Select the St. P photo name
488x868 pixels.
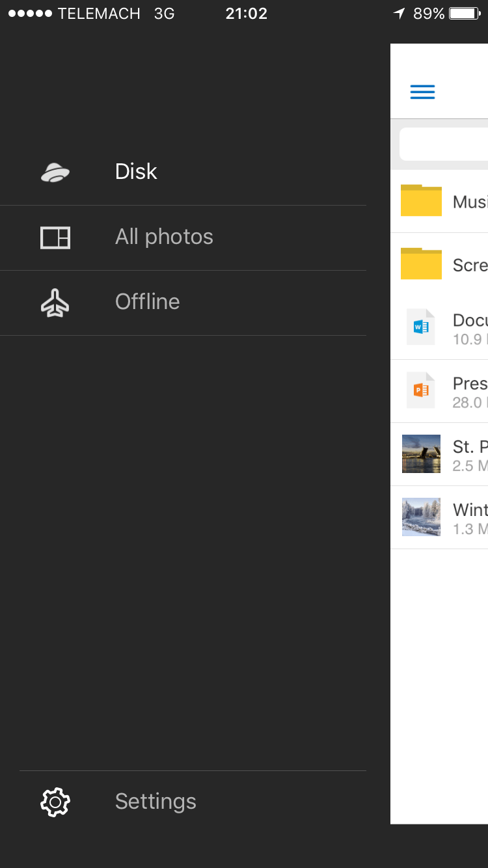(470, 446)
